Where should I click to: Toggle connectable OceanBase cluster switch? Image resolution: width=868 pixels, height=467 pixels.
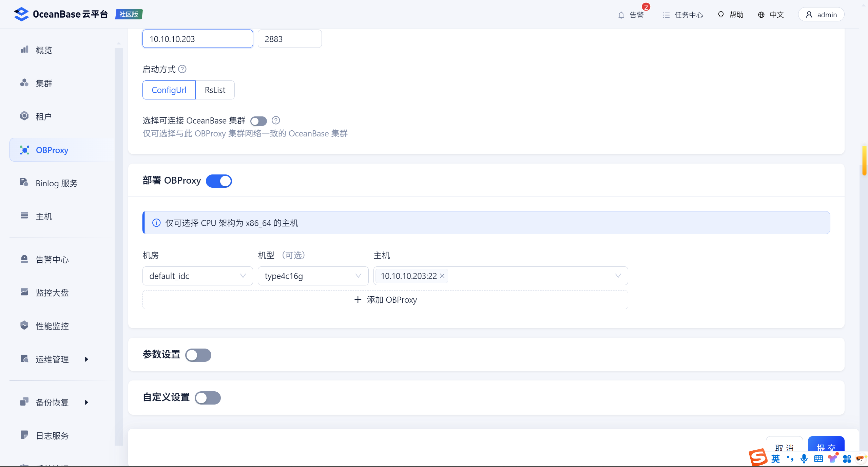[258, 121]
